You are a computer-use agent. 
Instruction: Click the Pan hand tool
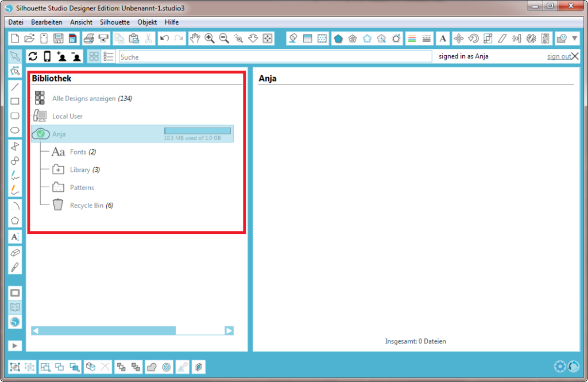(195, 38)
